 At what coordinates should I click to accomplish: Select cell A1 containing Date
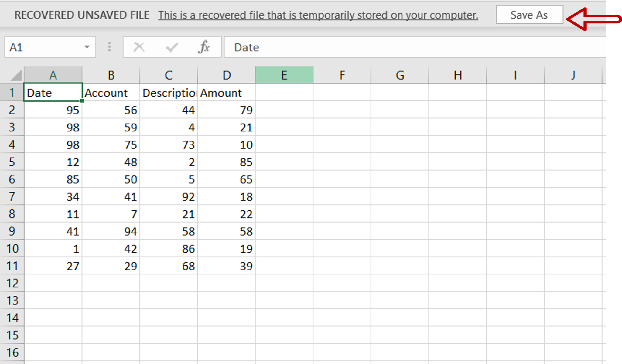pyautogui.click(x=53, y=93)
